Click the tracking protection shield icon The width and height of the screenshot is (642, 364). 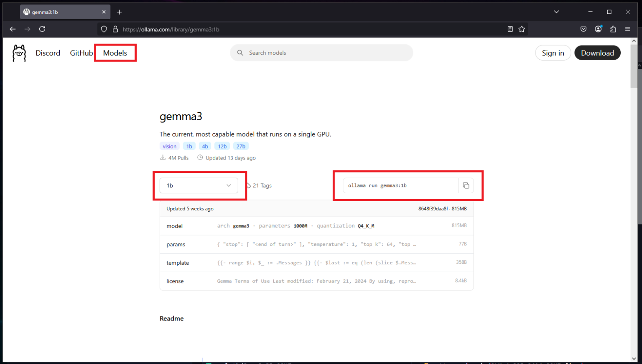(103, 29)
